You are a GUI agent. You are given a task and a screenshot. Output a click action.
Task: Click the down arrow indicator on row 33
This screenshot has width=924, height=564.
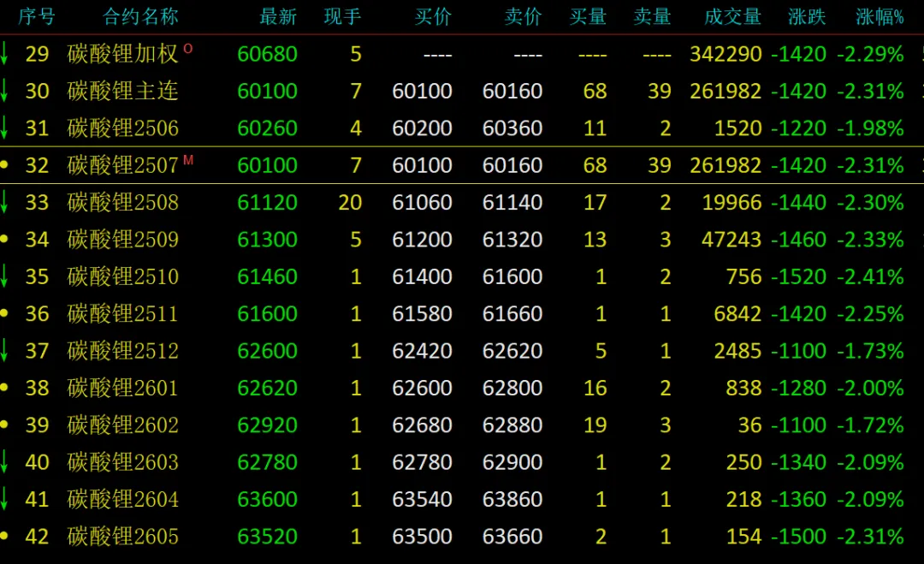pyautogui.click(x=3, y=202)
